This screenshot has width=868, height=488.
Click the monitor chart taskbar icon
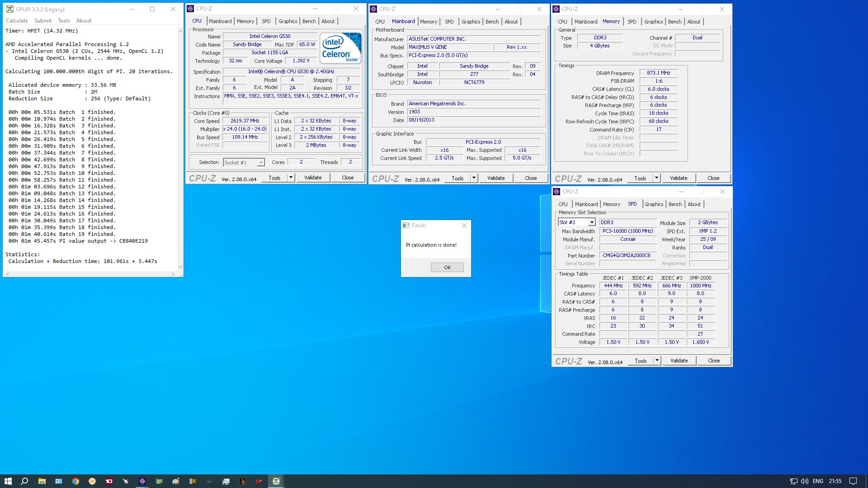point(226,481)
